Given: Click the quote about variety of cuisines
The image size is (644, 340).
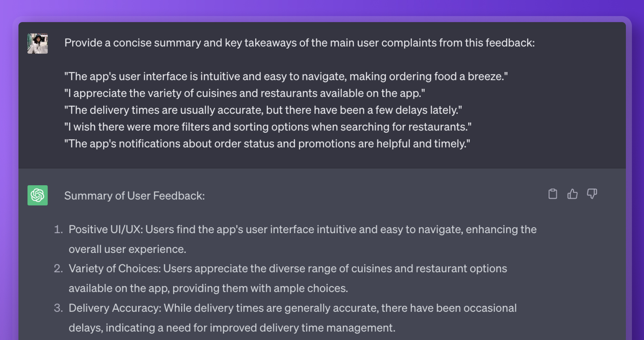Looking at the screenshot, I should 245,93.
